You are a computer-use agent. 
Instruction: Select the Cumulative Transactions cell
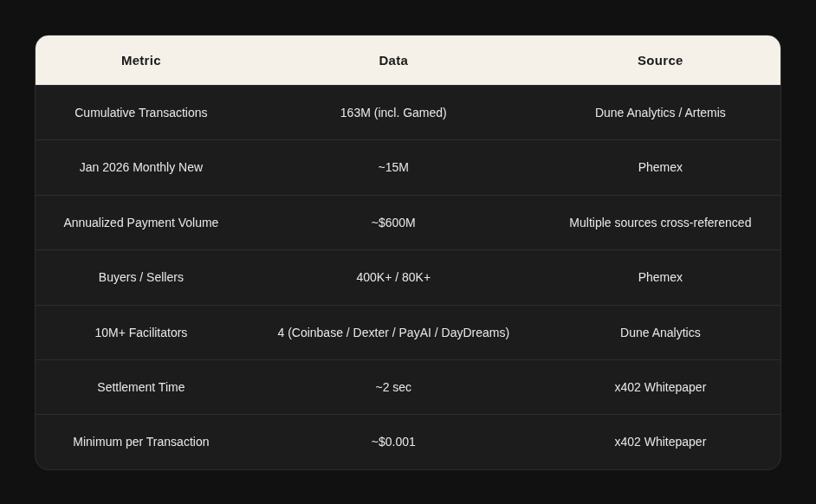141,113
